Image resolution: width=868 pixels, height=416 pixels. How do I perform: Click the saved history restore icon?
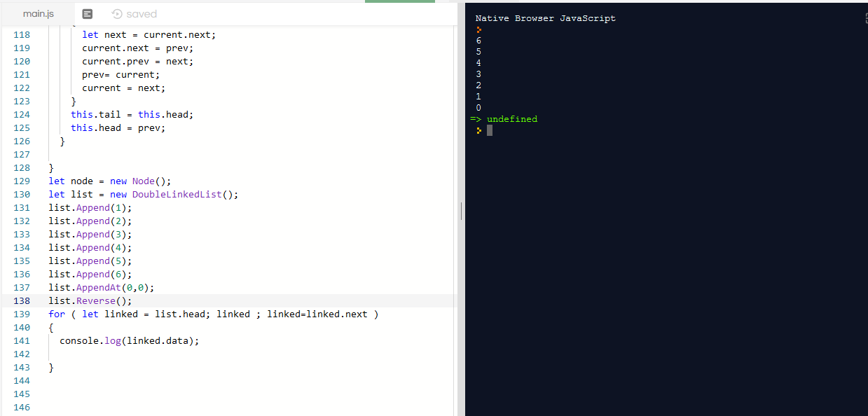tap(116, 13)
